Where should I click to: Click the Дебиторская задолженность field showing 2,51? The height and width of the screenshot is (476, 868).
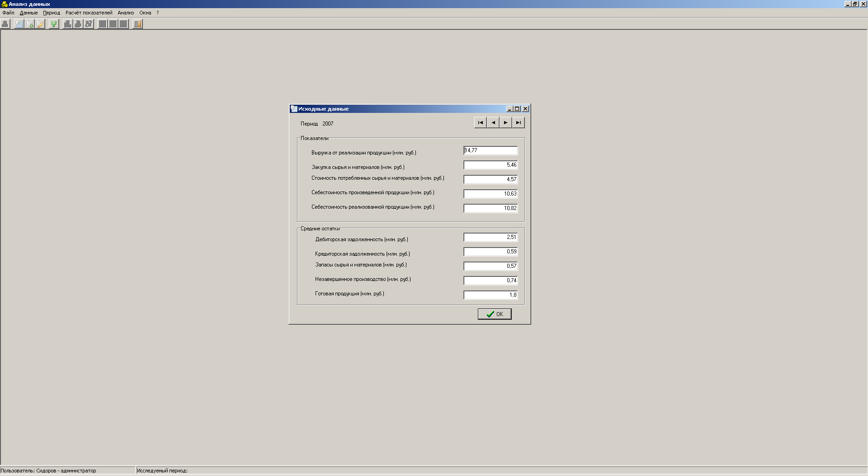click(491, 237)
